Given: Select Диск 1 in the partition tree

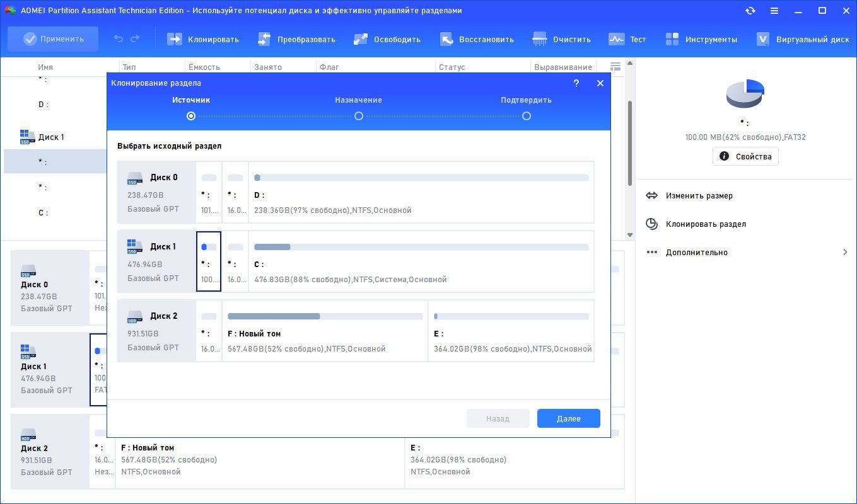Looking at the screenshot, I should (50, 137).
